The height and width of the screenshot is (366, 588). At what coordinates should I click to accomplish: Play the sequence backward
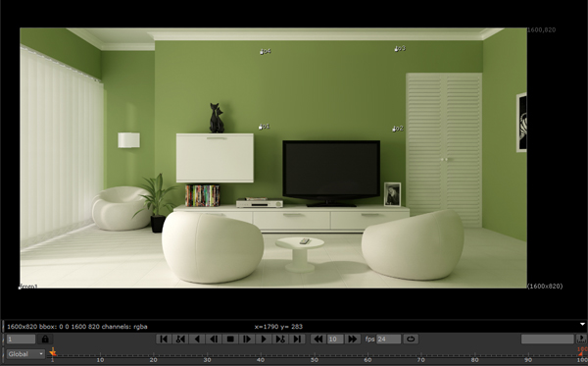[x=197, y=339]
